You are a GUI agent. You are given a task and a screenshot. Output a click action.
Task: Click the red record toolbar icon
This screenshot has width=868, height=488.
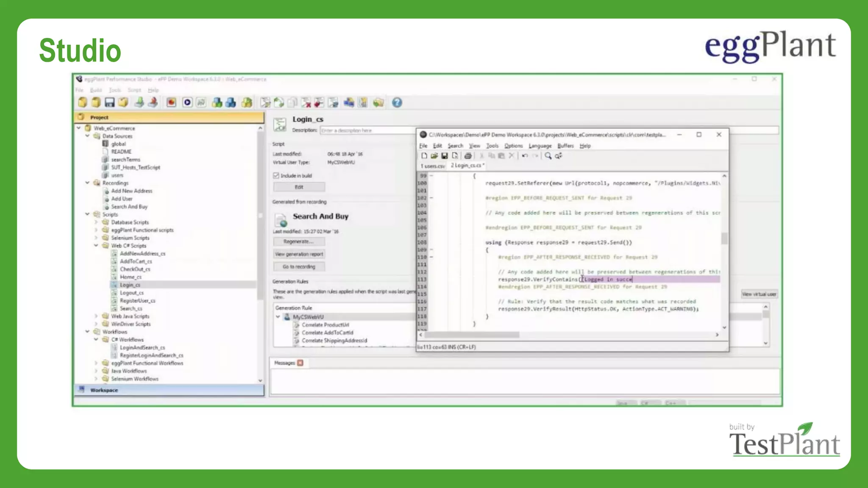pos(171,103)
